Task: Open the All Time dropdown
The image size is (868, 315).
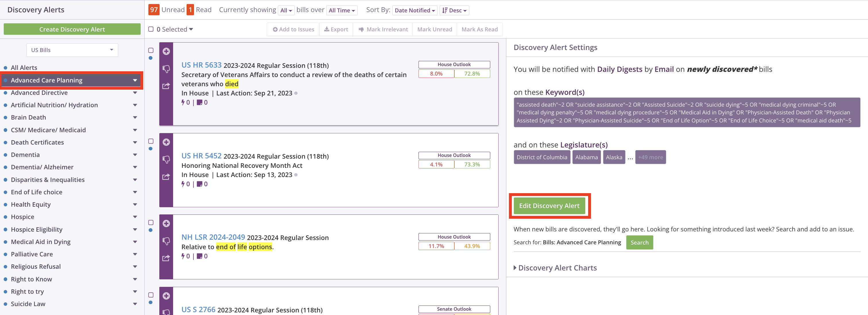Action: click(x=342, y=10)
